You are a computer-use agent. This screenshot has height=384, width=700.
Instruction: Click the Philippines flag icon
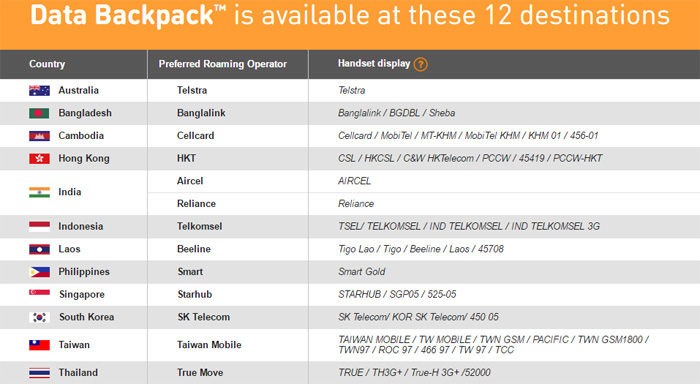[x=39, y=272]
